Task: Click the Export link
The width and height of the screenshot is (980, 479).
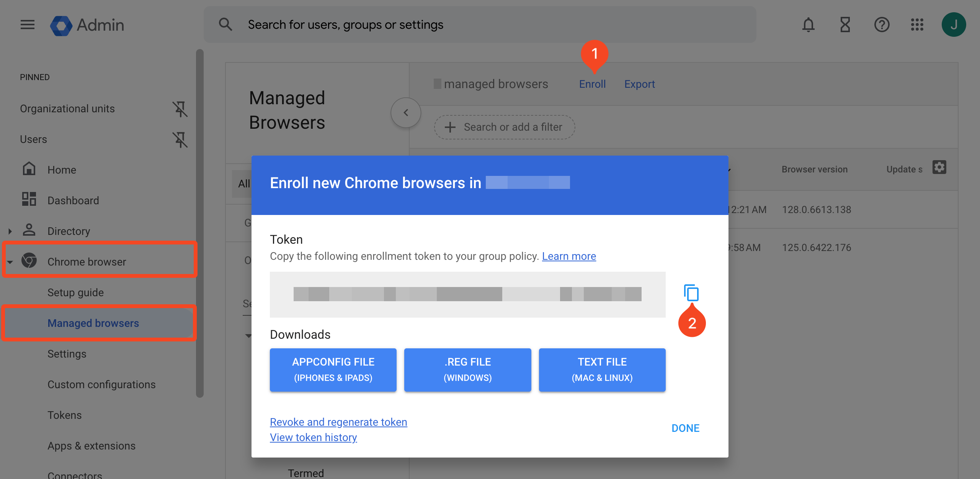Action: [x=640, y=84]
